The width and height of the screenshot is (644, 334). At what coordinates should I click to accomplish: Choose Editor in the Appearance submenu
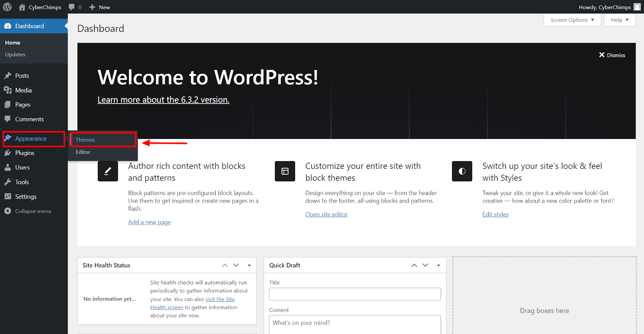pyautogui.click(x=83, y=152)
